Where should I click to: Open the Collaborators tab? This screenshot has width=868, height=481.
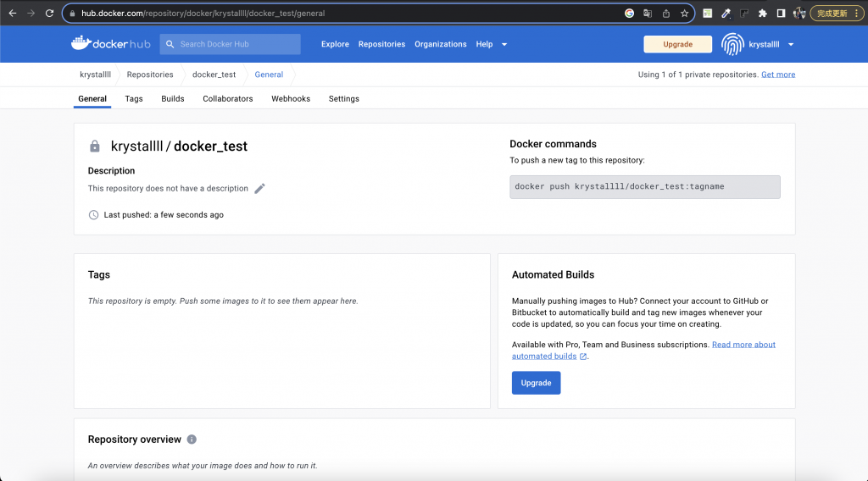coord(227,98)
